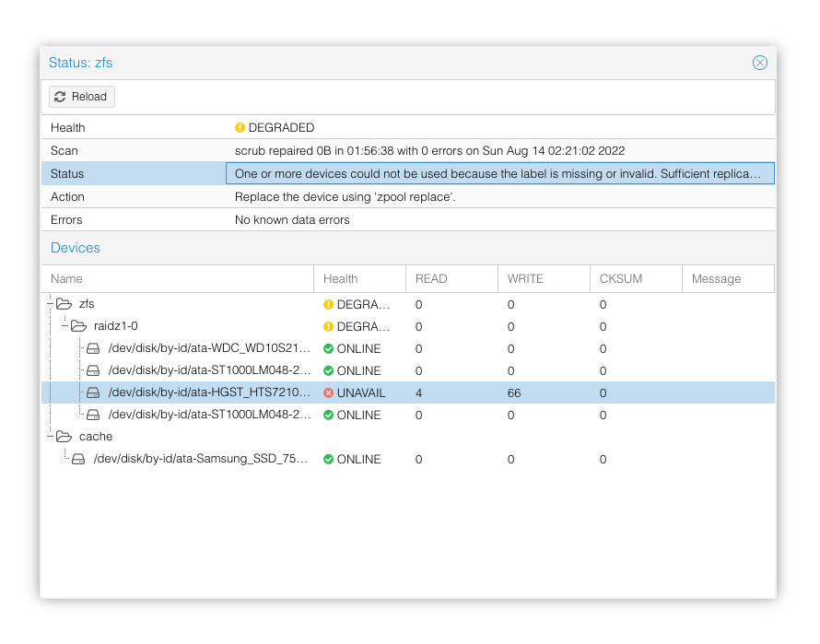Click the Samsung_SSD disk drive icon
820x644 pixels.
(x=78, y=459)
